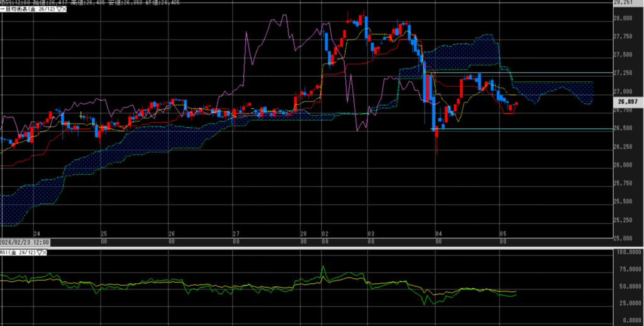Expand the RSI indicator dropdown triangle

pyautogui.click(x=39, y=252)
